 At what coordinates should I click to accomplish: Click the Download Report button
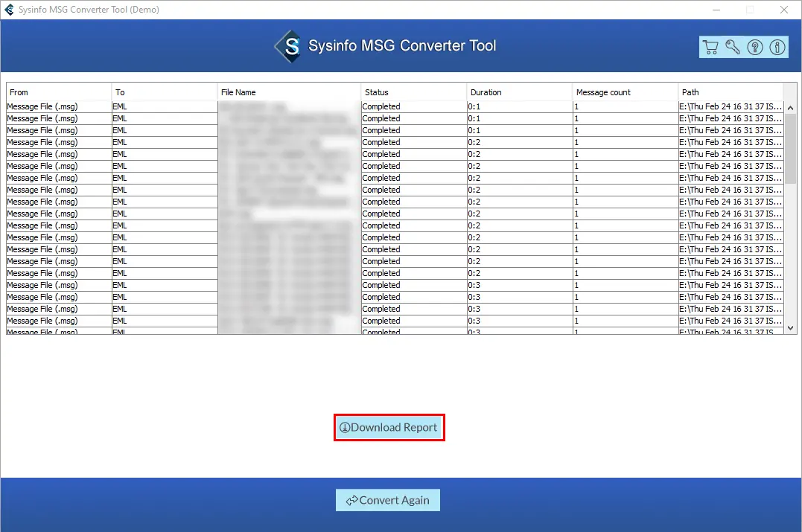tap(389, 427)
